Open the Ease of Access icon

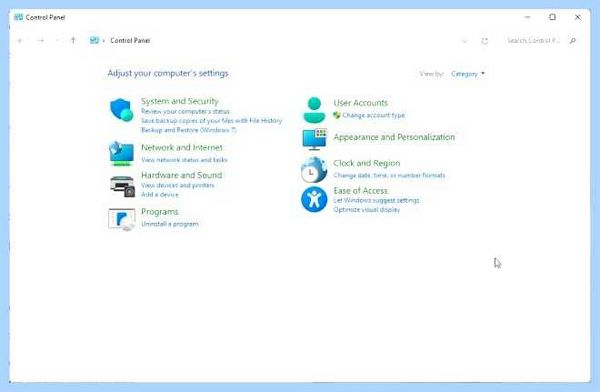(x=314, y=199)
